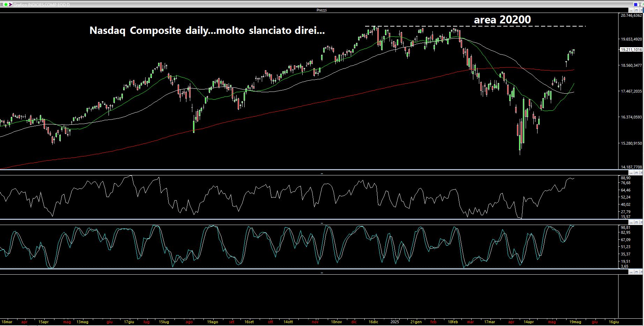The width and height of the screenshot is (644, 326).
Task: Close the stochastic panel with the 98,81 scale
Action: 641,222
